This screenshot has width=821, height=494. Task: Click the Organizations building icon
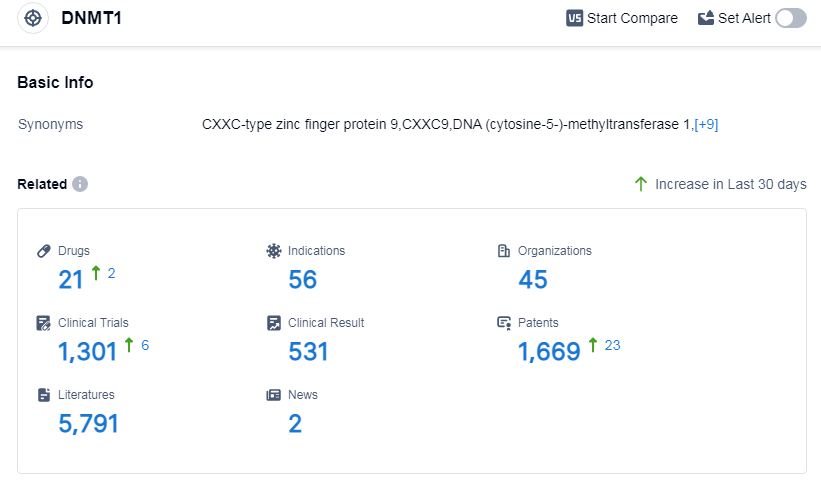coord(504,251)
